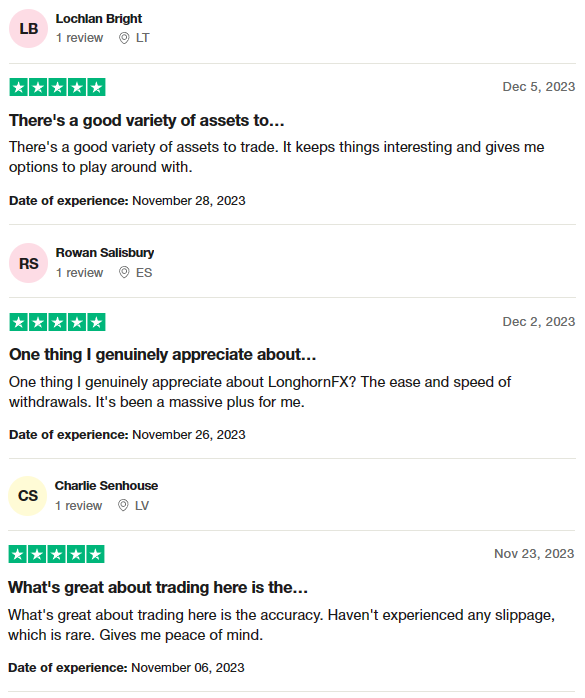Click the Dec 5, 2023 review date

coord(539,87)
